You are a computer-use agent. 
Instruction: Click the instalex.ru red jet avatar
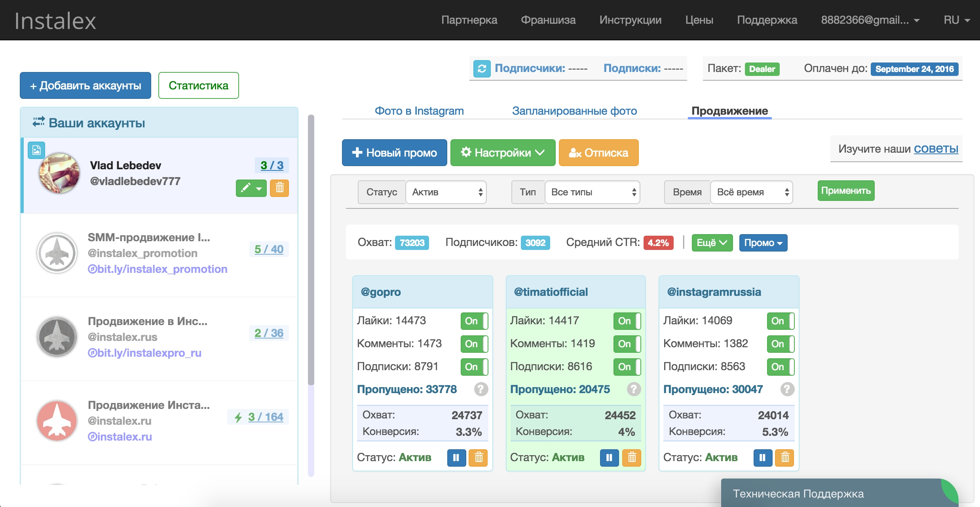(57, 421)
